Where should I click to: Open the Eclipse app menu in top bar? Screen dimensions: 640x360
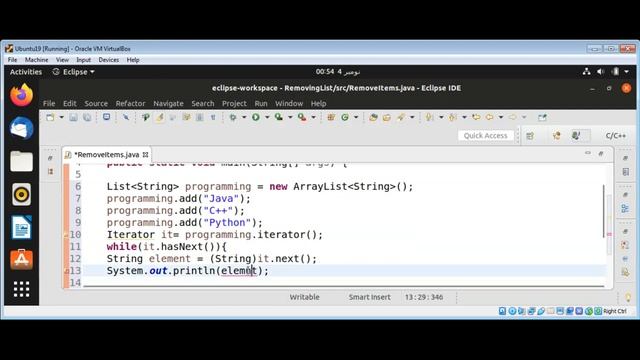73,72
